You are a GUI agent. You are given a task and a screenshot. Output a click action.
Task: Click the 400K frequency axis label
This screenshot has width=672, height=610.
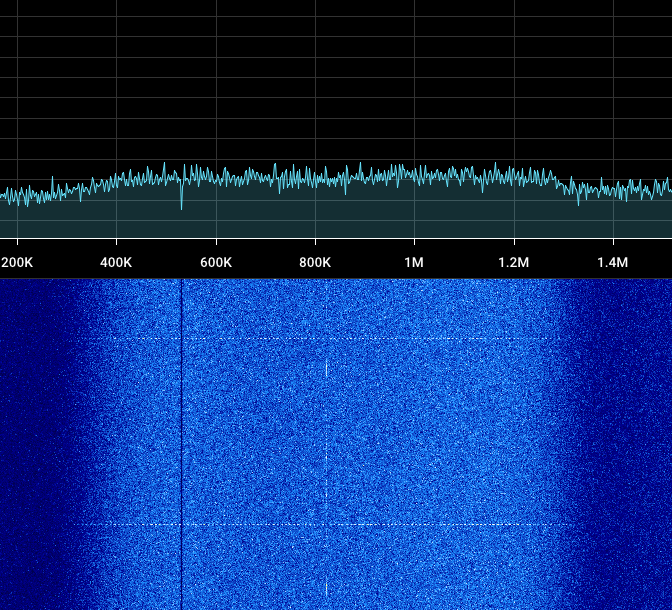click(116, 262)
